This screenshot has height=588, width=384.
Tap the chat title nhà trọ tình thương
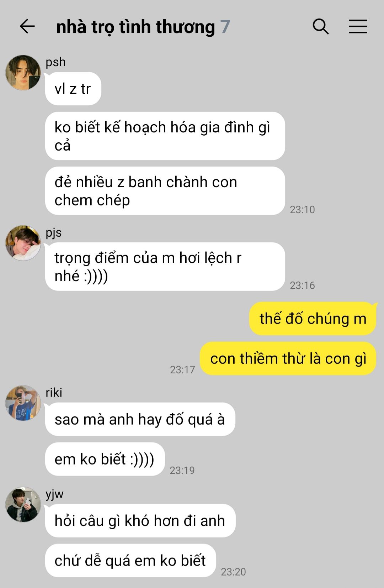[135, 27]
